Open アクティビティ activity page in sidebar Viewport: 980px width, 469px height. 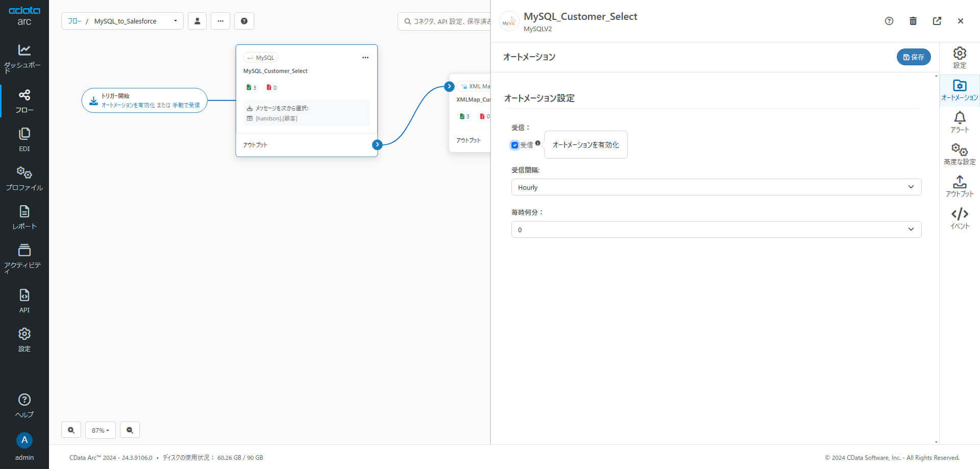(24, 258)
